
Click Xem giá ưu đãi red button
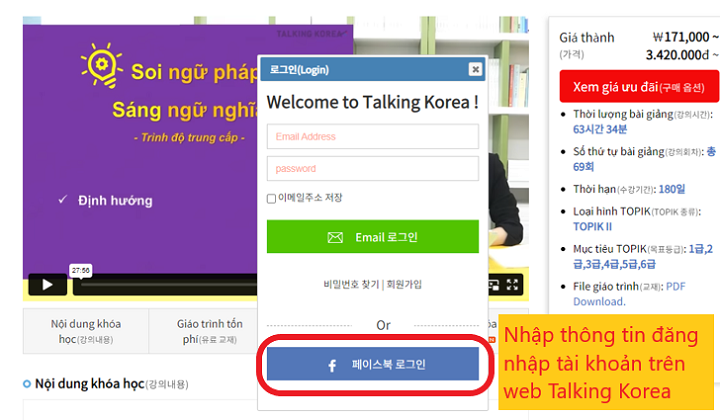pyautogui.click(x=639, y=86)
